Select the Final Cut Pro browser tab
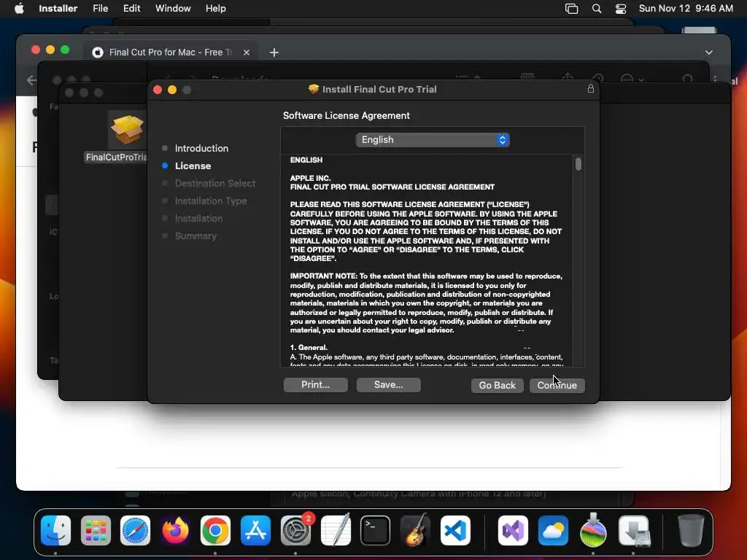 [x=171, y=52]
